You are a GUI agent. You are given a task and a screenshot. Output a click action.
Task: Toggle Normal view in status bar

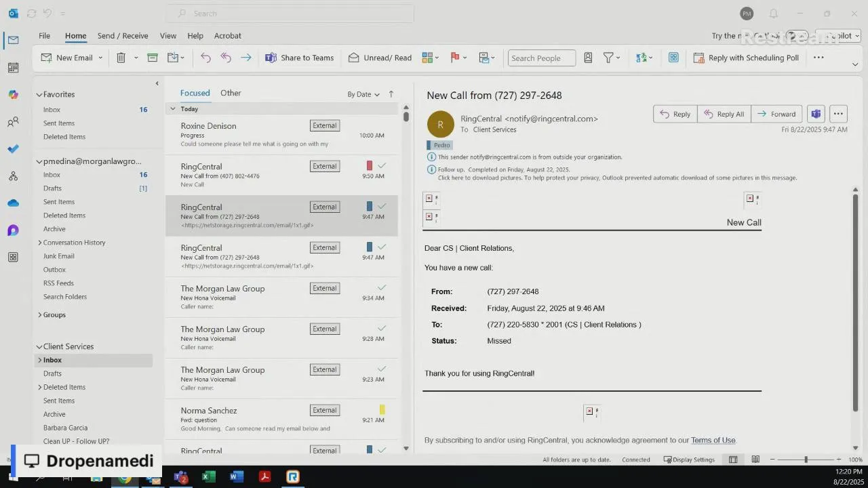(x=733, y=460)
